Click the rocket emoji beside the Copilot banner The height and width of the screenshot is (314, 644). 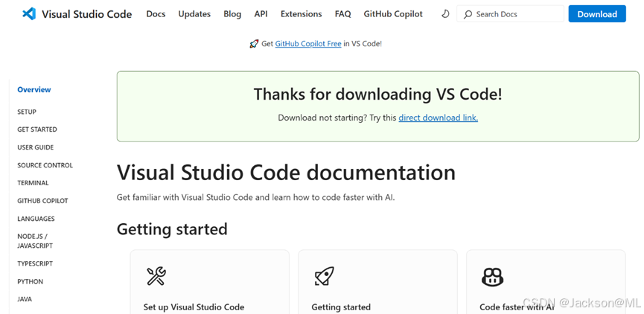(x=254, y=43)
